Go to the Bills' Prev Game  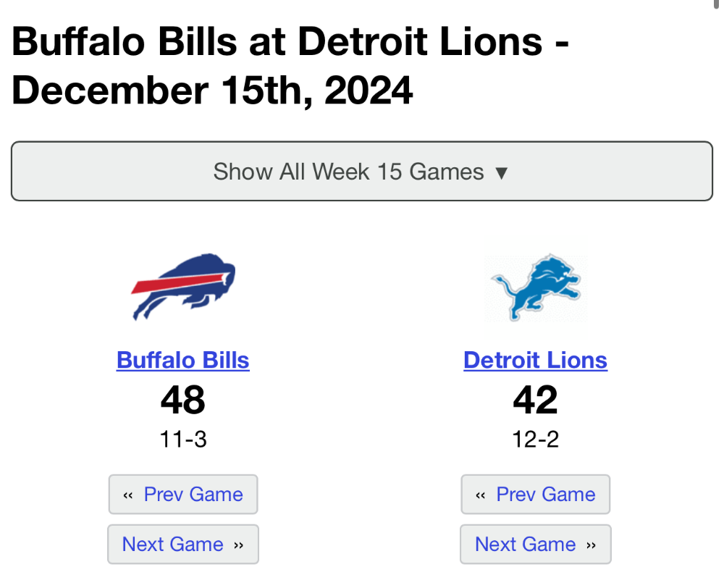click(x=183, y=495)
